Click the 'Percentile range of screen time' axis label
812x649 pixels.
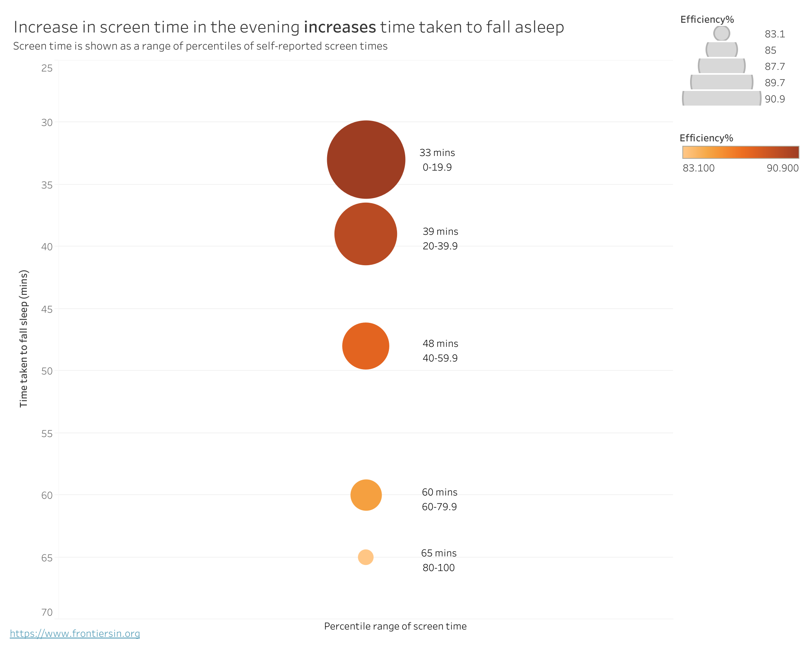tap(395, 626)
